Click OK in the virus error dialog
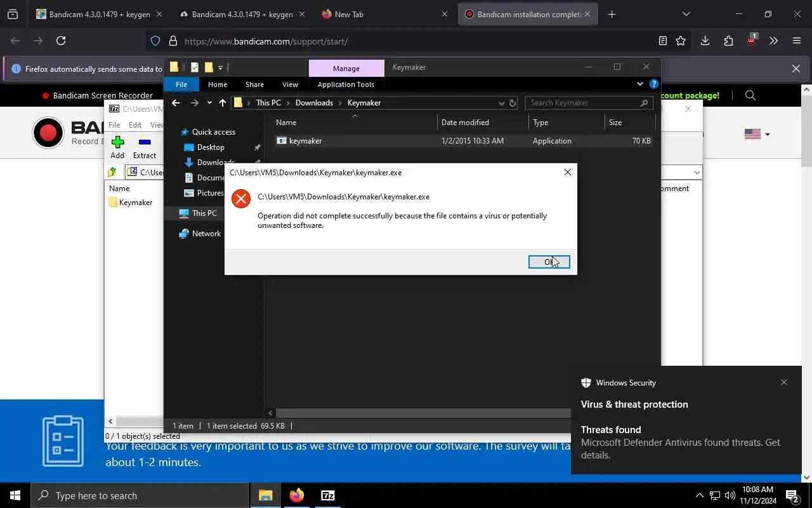The width and height of the screenshot is (812, 508). (549, 262)
